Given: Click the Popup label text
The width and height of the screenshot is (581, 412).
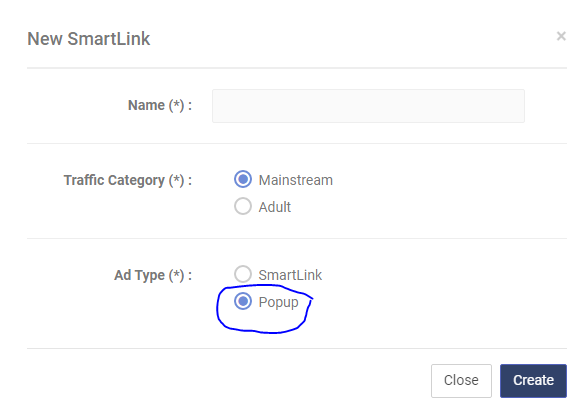Looking at the screenshot, I should (x=278, y=303).
